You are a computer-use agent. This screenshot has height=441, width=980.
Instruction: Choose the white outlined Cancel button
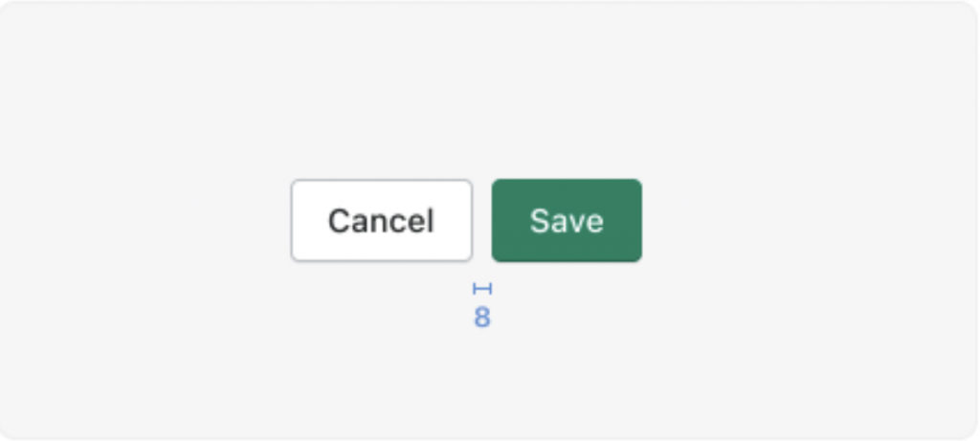(x=381, y=220)
